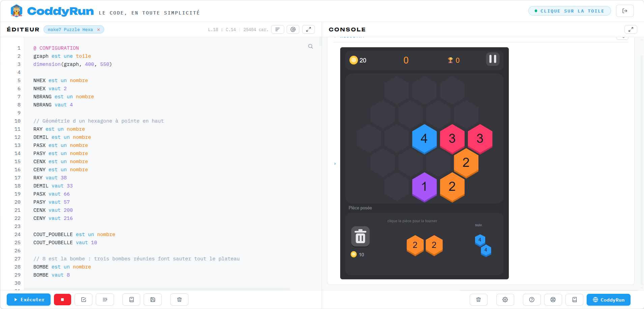
Task: Click the 'BOMBE vaut 8' line
Action: (52, 275)
